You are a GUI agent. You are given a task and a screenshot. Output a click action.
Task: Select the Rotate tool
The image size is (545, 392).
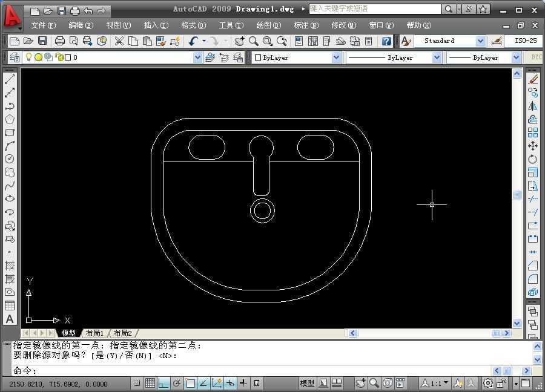[533, 158]
